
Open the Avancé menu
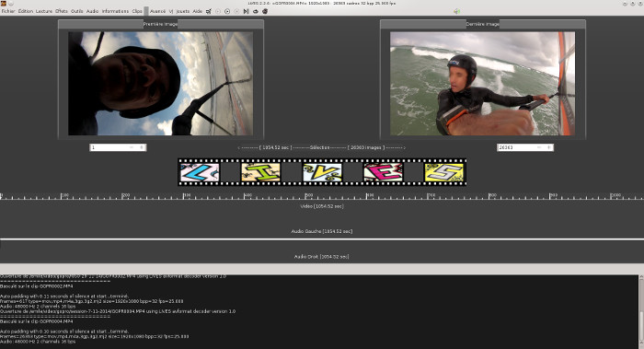157,11
